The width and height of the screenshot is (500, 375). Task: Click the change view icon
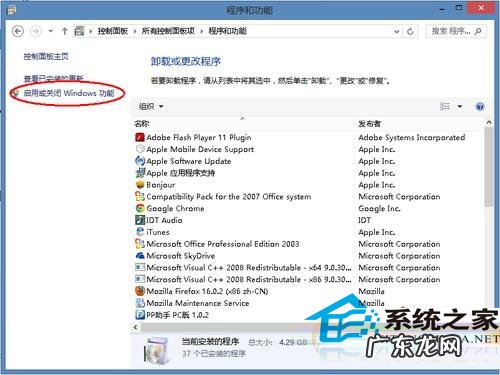(x=445, y=107)
